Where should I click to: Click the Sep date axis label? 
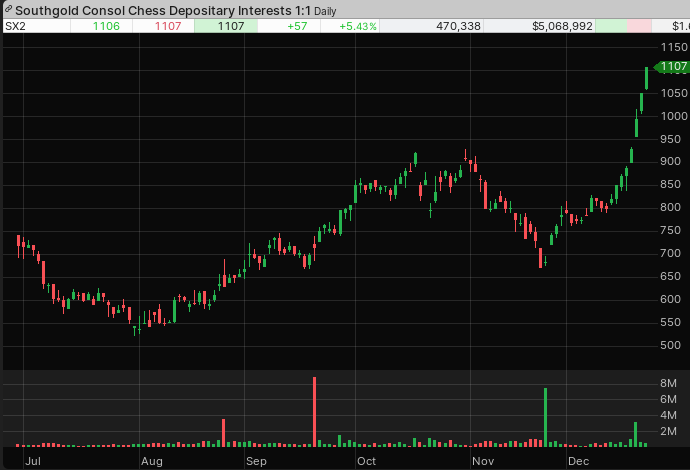256,461
